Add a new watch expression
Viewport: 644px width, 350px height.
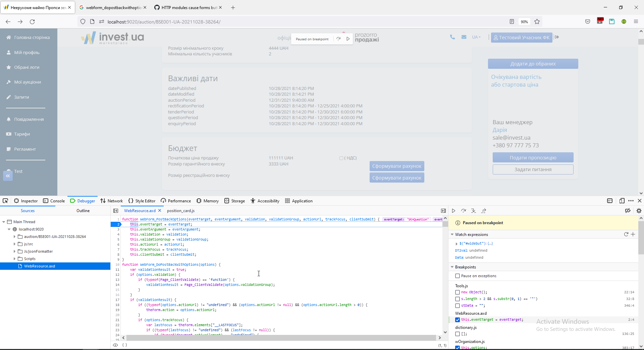pos(633,234)
